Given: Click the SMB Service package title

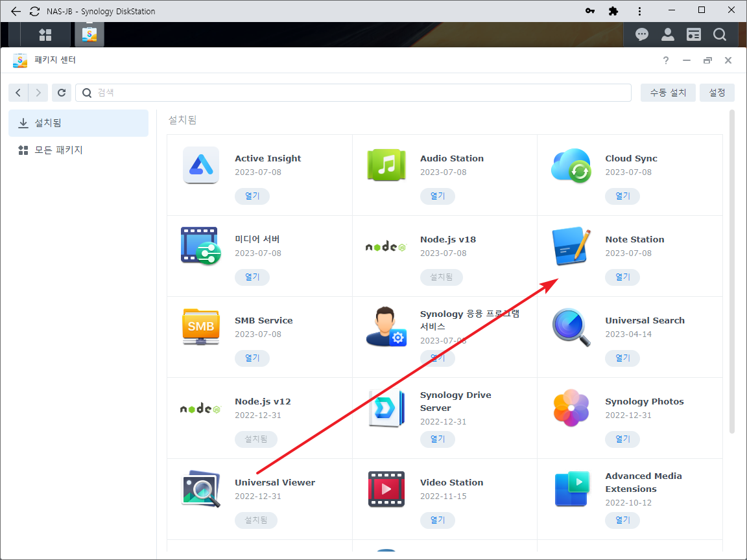Looking at the screenshot, I should [263, 320].
